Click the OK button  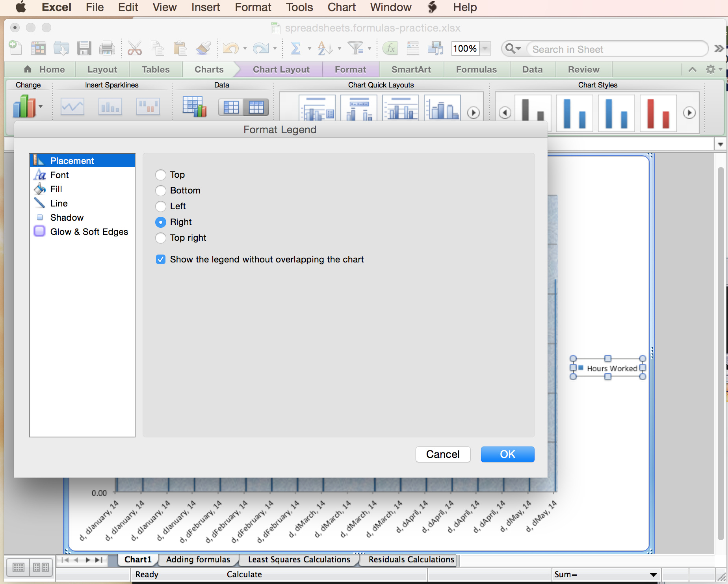tap(507, 454)
